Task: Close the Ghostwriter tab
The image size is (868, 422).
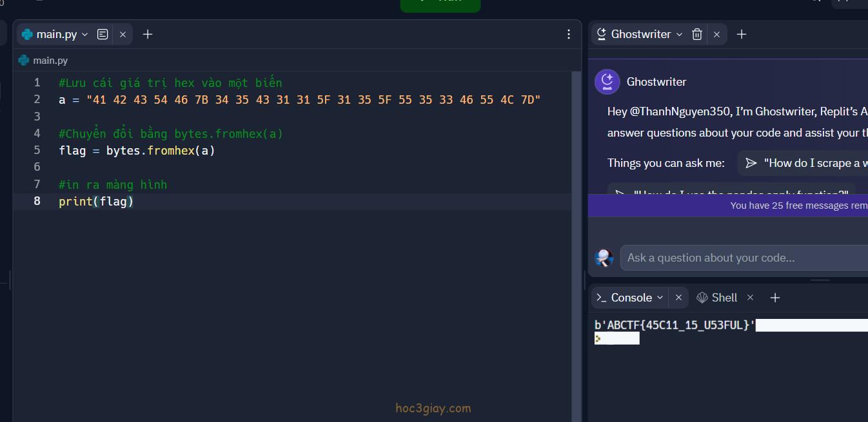Action: click(716, 34)
